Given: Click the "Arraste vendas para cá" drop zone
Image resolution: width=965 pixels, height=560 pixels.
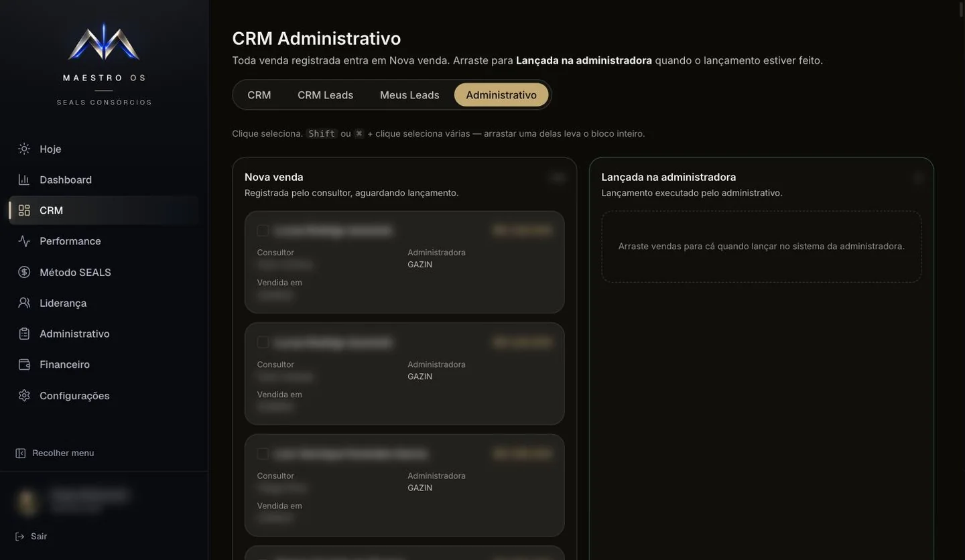Looking at the screenshot, I should point(761,247).
